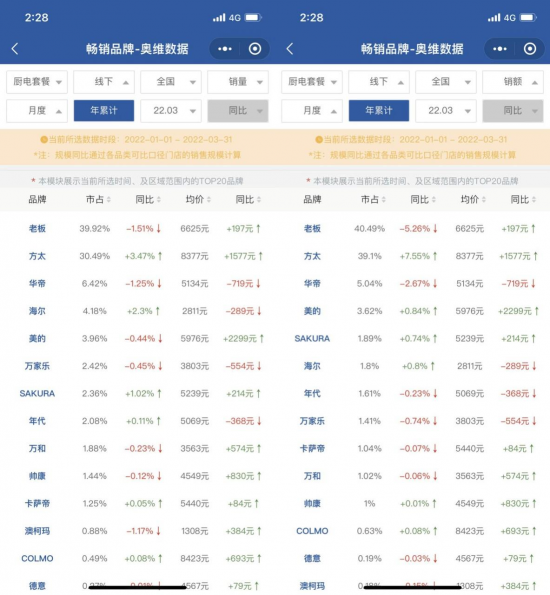Select 全国 region dropdown in right screen
Image resolution: width=550 pixels, height=595 pixels.
coord(446,82)
